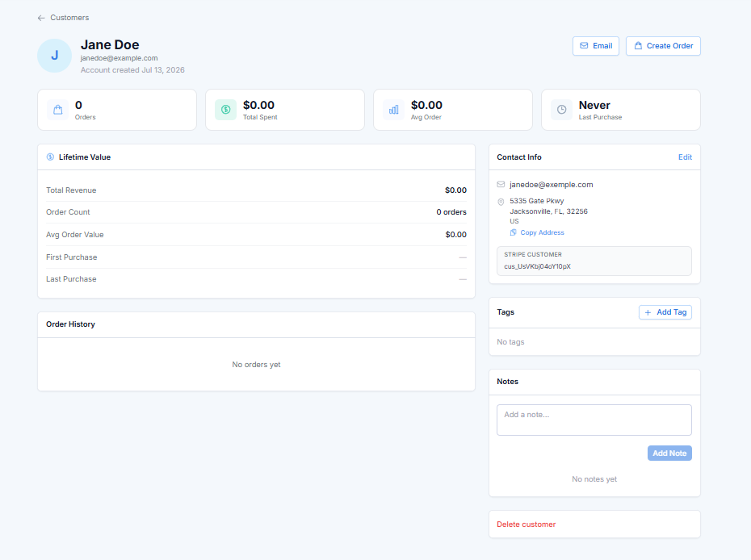The image size is (751, 560).
Task: Click the Last Purchase row in Lifetime Value
Action: click(x=256, y=279)
